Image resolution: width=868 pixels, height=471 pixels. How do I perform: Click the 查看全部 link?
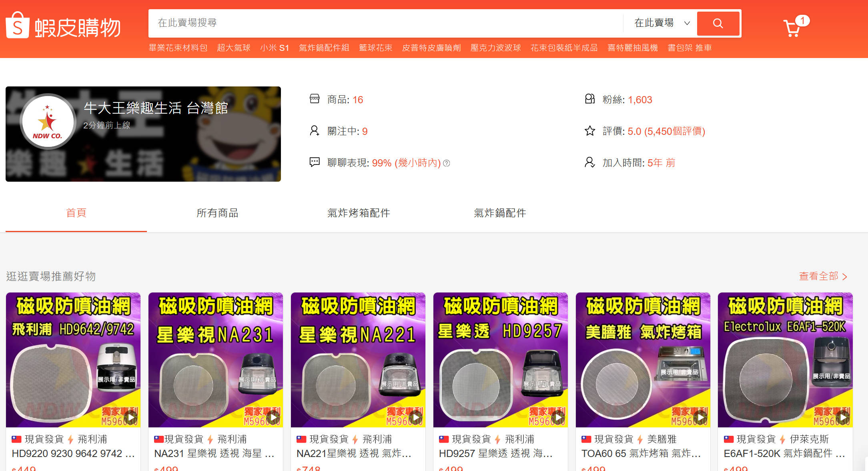pos(818,276)
